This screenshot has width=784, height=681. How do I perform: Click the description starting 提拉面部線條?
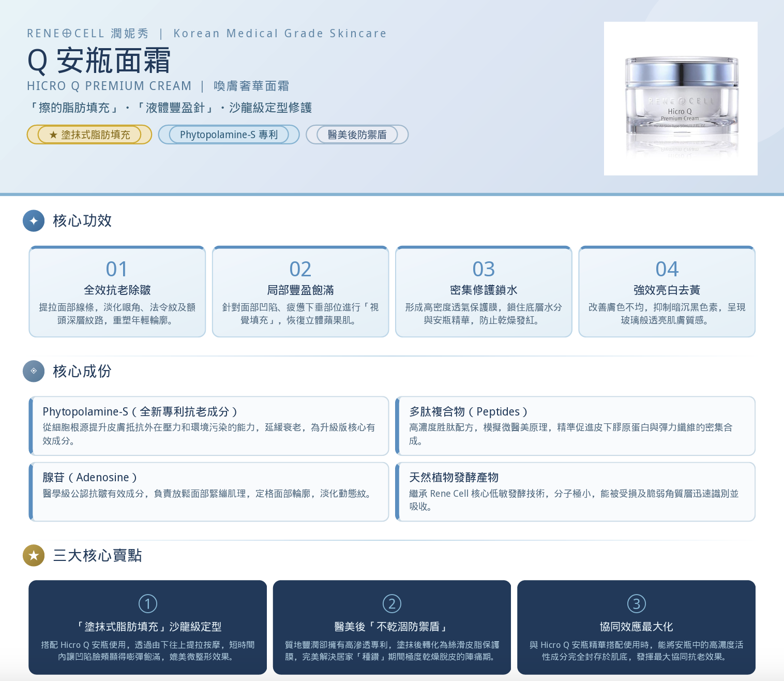[117, 314]
